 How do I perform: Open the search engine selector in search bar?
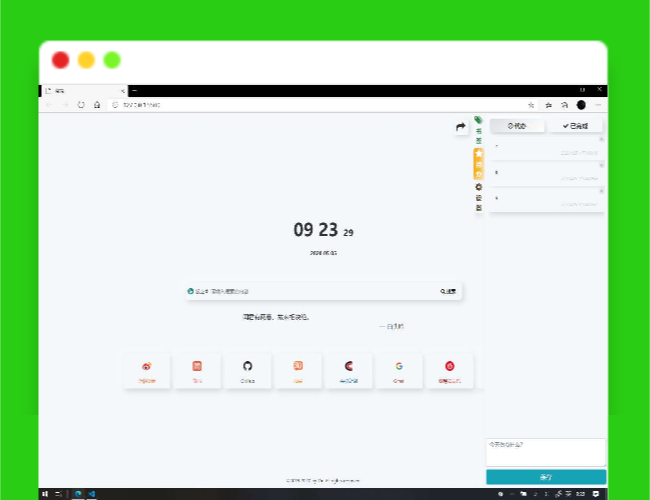(x=191, y=291)
